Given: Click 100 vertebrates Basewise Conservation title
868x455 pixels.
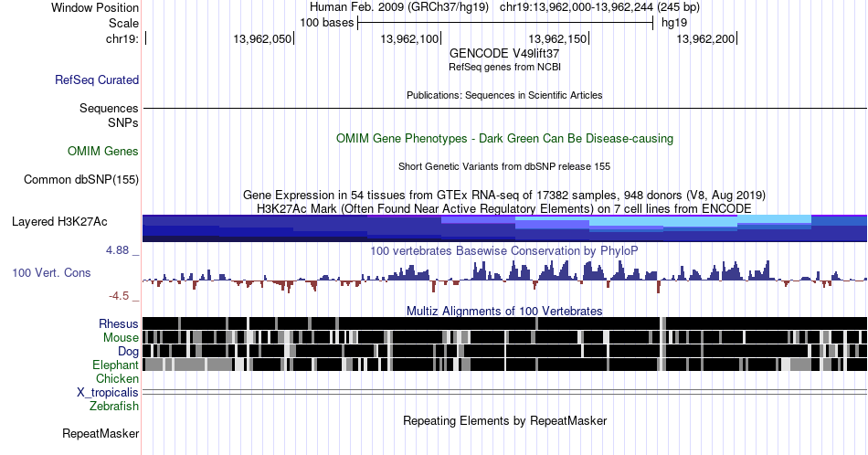Looking at the screenshot, I should coord(504,250).
